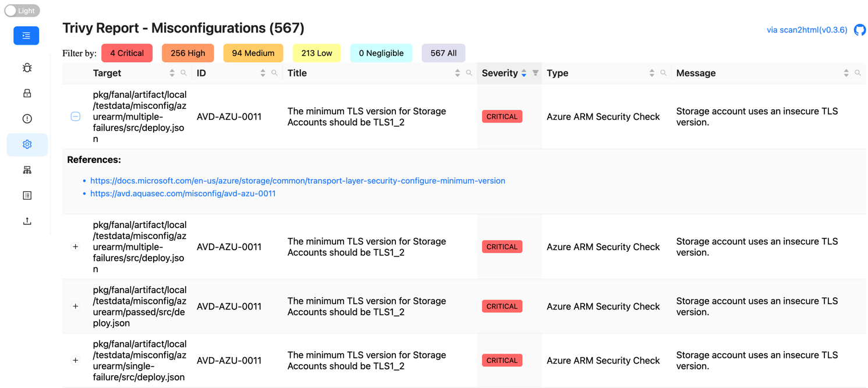Open the Severity filter funnel
The width and height of the screenshot is (868, 388).
[536, 73]
